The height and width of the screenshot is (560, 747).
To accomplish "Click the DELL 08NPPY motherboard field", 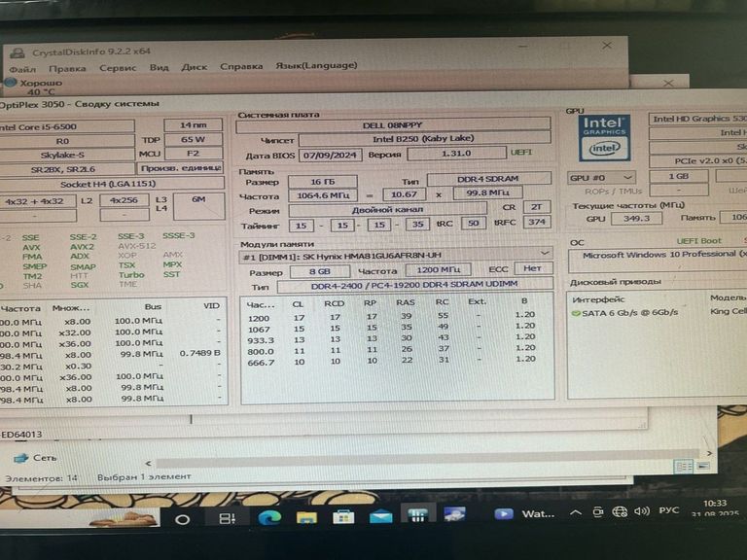I will [393, 125].
